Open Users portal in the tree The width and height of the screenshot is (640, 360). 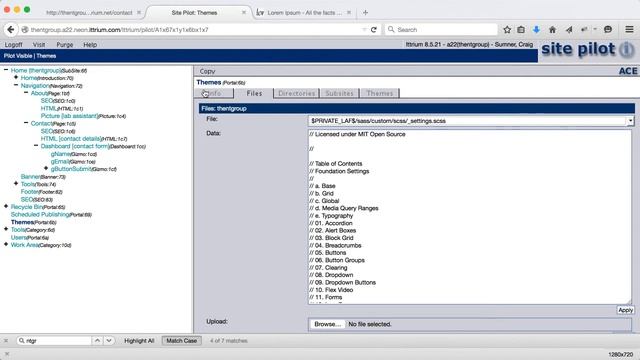click(19, 237)
